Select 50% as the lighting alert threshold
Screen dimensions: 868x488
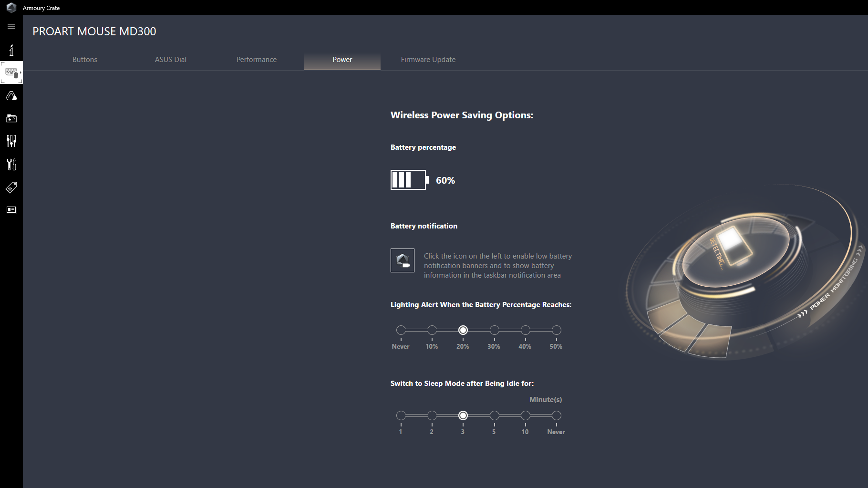click(556, 329)
